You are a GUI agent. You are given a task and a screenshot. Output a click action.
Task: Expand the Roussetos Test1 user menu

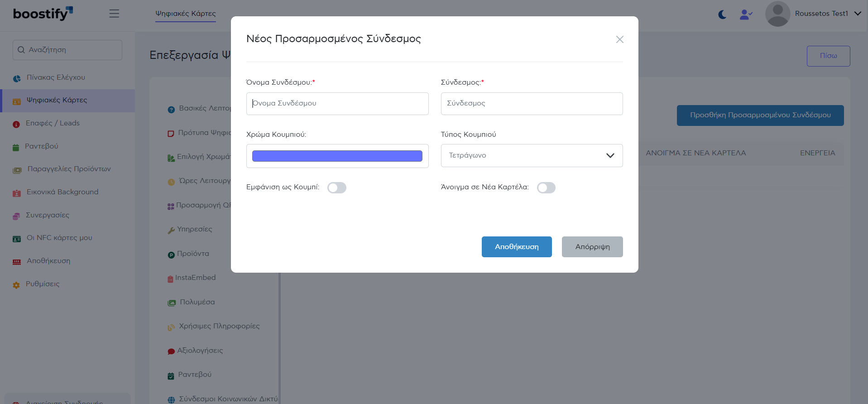pyautogui.click(x=857, y=14)
